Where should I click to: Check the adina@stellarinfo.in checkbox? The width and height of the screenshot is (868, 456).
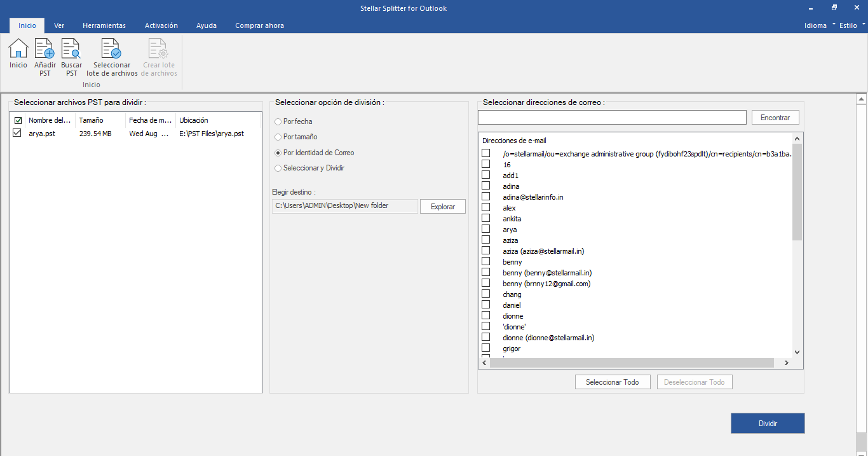tap(486, 197)
